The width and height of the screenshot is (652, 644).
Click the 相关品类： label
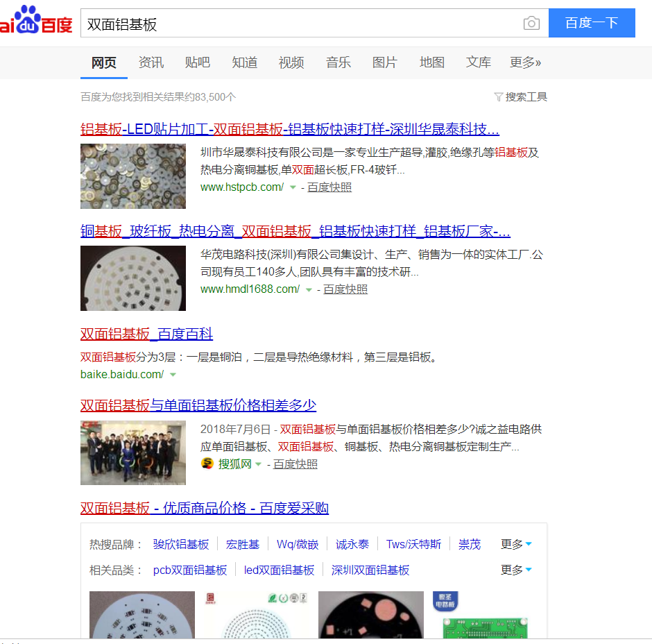(x=117, y=570)
